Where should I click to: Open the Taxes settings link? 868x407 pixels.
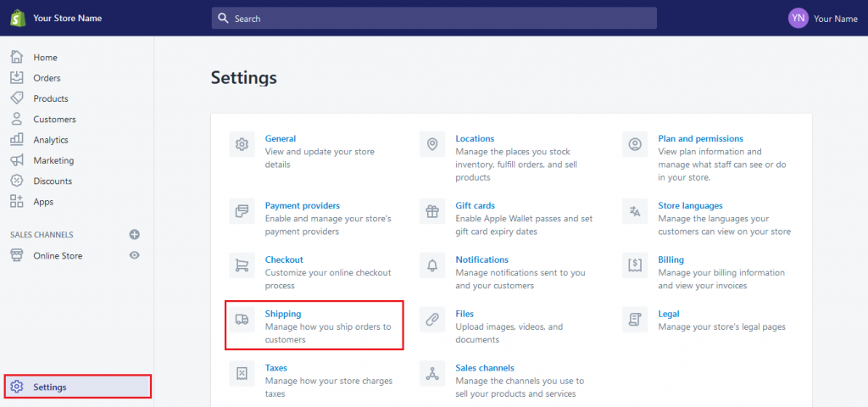point(276,368)
